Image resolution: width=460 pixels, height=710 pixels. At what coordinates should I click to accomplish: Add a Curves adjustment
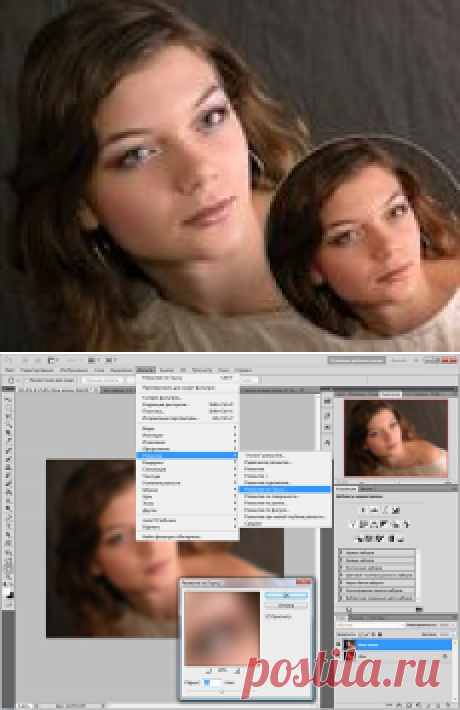click(385, 510)
